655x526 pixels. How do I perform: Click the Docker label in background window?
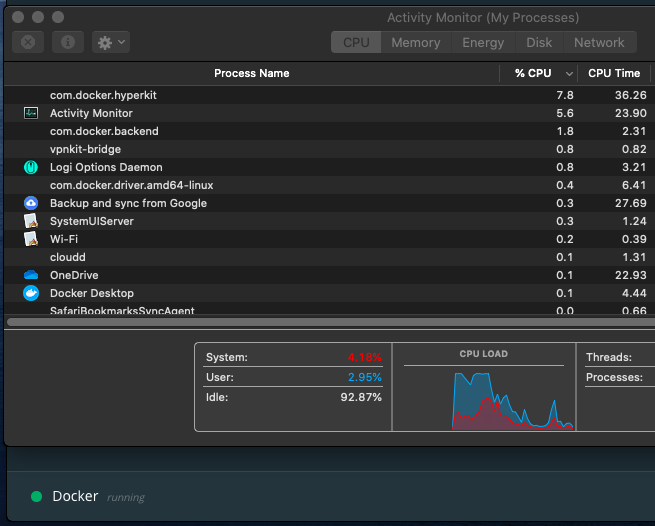[x=75, y=496]
